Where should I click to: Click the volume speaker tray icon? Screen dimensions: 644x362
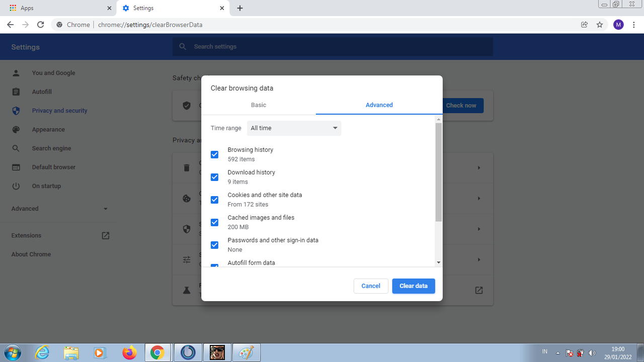coord(592,353)
